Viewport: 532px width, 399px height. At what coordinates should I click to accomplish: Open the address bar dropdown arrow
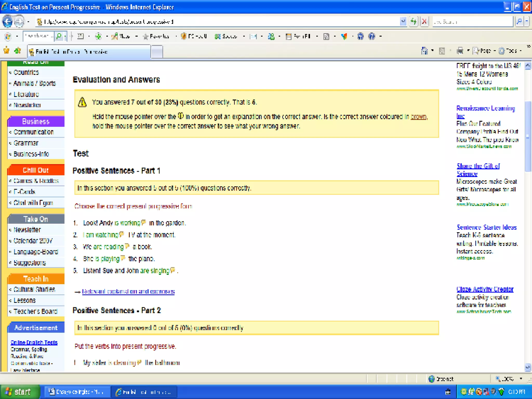(403, 22)
